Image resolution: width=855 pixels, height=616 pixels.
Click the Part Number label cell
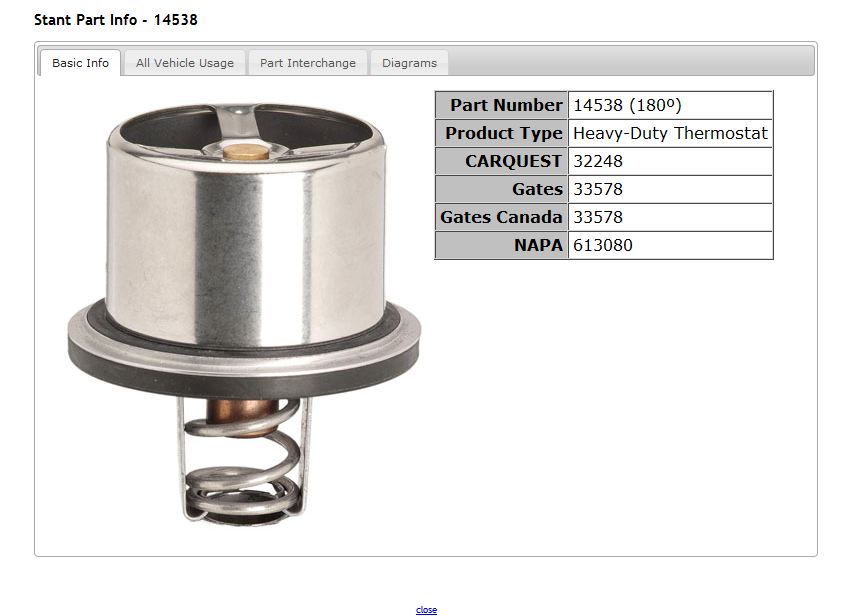point(502,105)
